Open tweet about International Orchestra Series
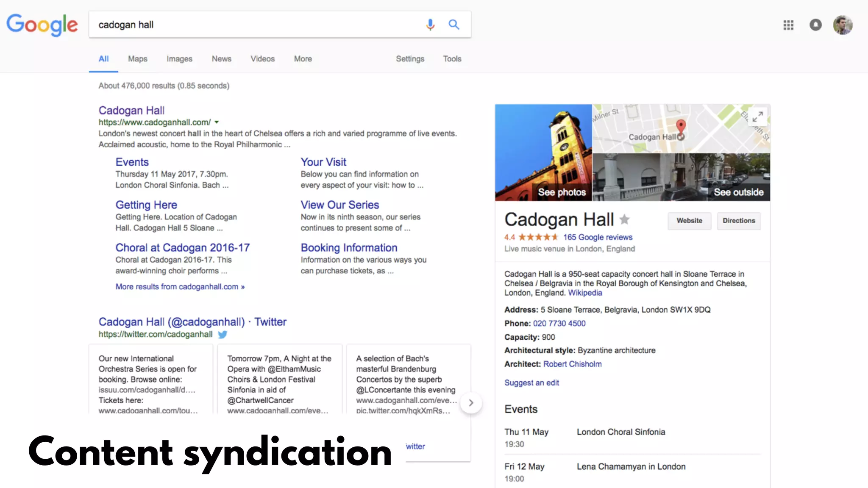 tap(151, 379)
